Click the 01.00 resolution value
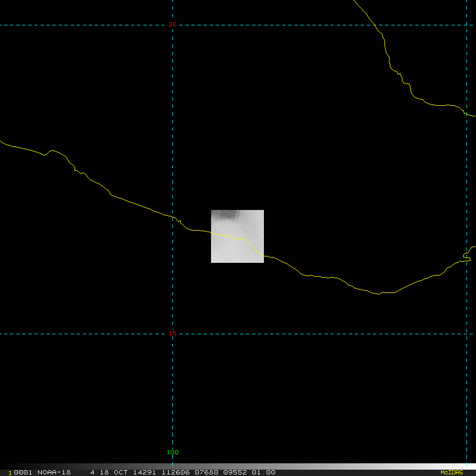 click(263, 472)
